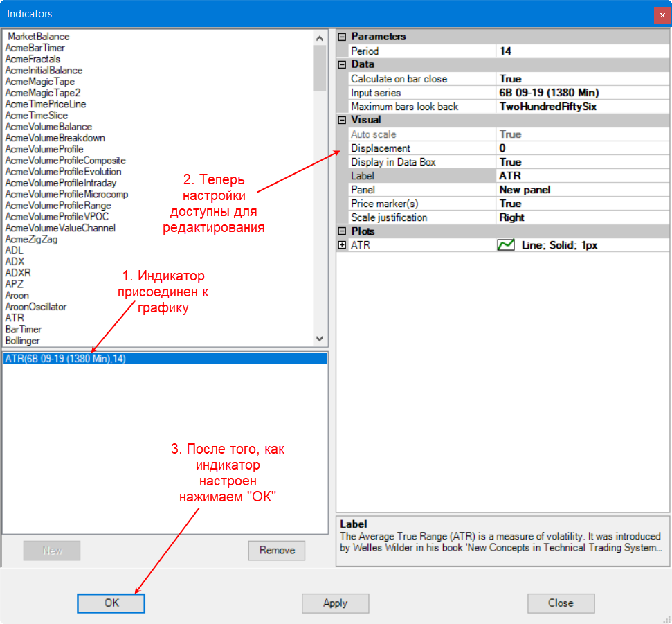The height and width of the screenshot is (624, 672).
Task: Collapse the Parameters section
Action: (342, 37)
